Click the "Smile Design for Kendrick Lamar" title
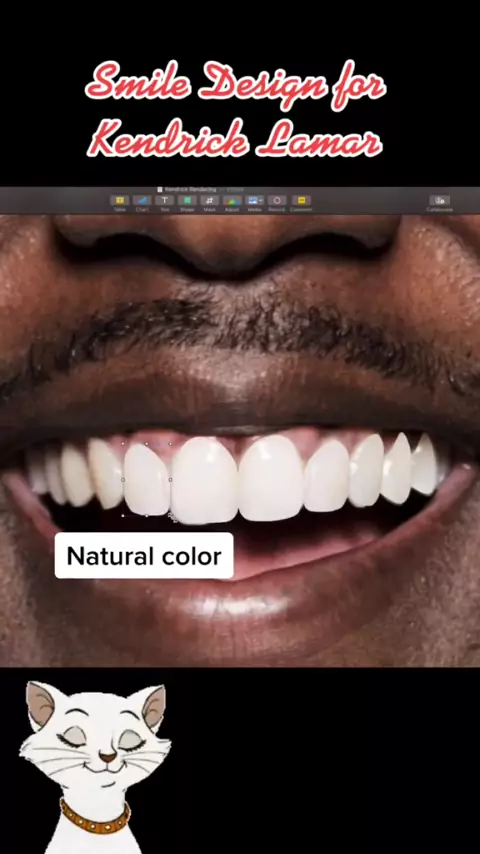Image resolution: width=480 pixels, height=854 pixels. [235, 109]
